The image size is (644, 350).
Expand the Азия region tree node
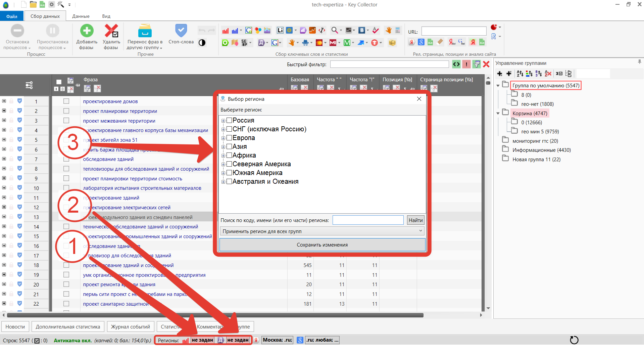pos(223,147)
